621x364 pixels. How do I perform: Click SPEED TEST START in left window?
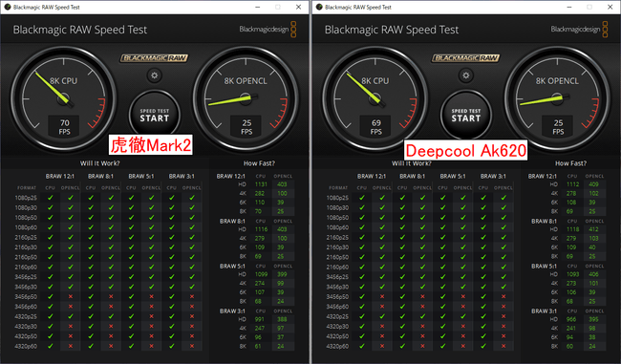coord(155,116)
